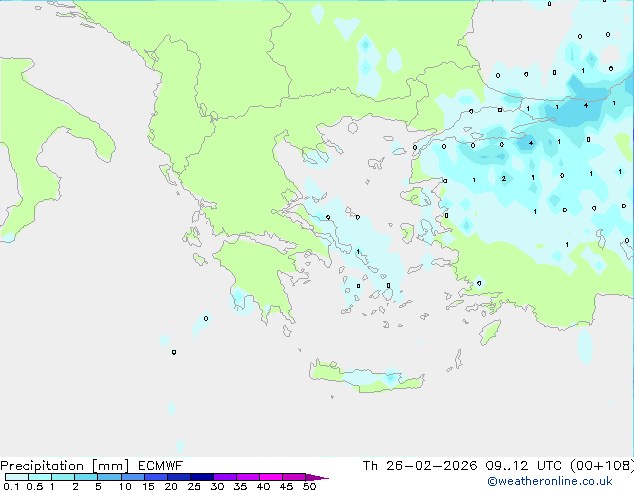Select the legend swatch between 5 and 10

pyautogui.click(x=109, y=478)
